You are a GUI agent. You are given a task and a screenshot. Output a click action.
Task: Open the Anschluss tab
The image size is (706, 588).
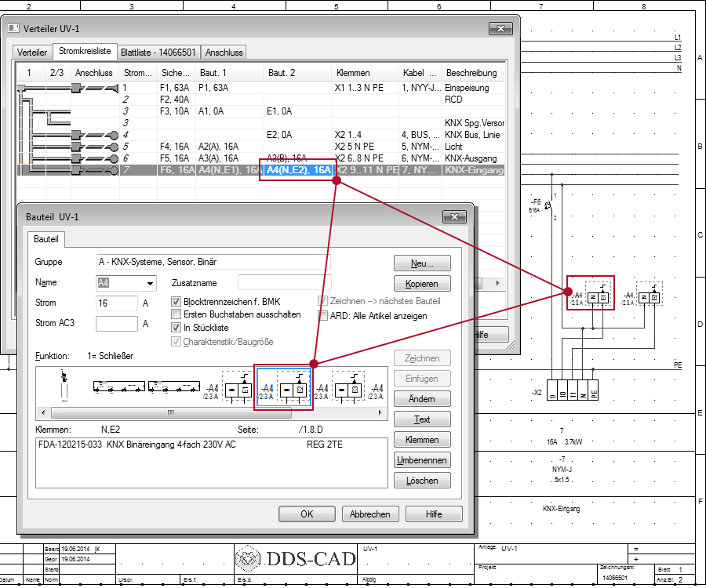coord(224,53)
